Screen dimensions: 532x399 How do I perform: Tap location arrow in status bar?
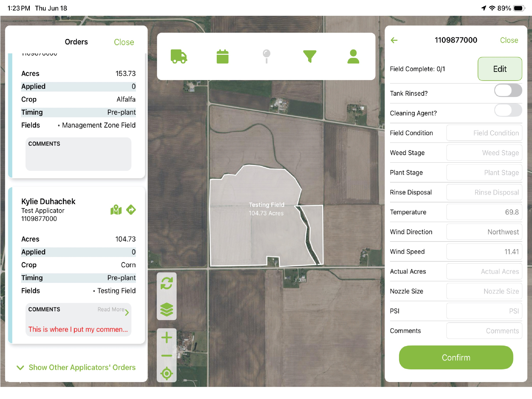[x=484, y=8]
